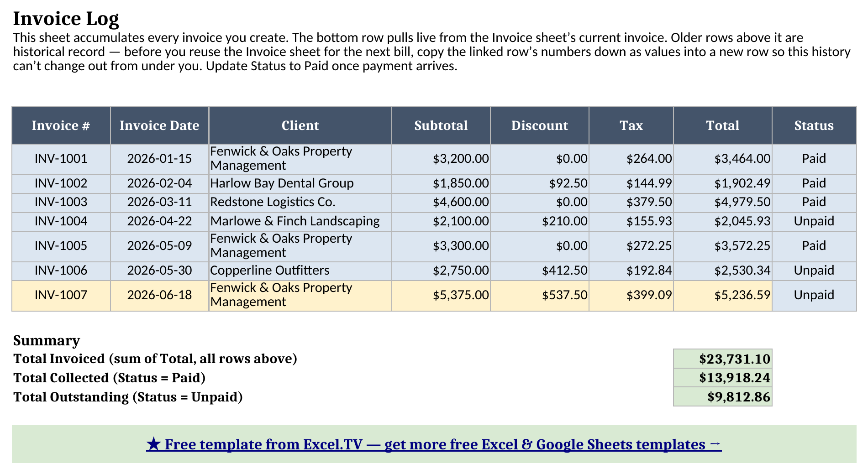Click the INV-1002 invoice number cell
Viewport: 868px width, 474px height.
coord(61,183)
